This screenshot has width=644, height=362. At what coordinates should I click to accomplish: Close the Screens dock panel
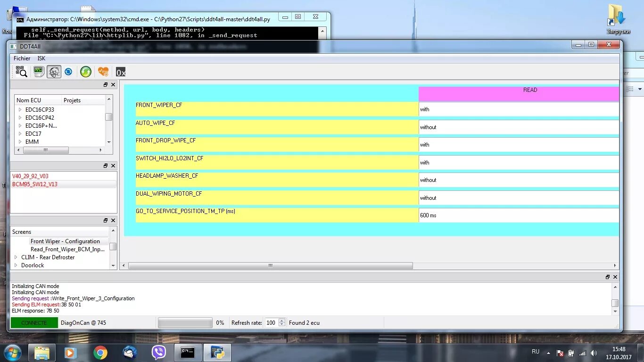tap(113, 221)
